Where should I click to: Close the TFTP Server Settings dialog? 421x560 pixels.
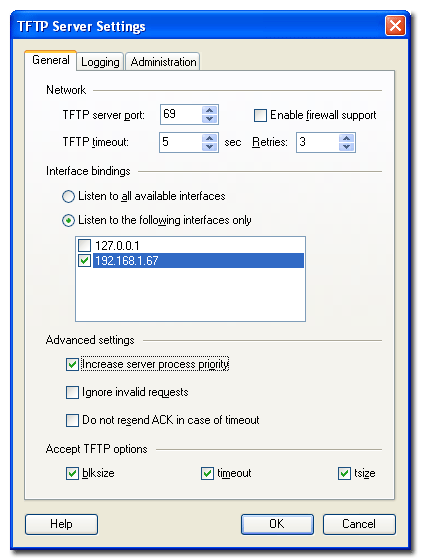(395, 26)
